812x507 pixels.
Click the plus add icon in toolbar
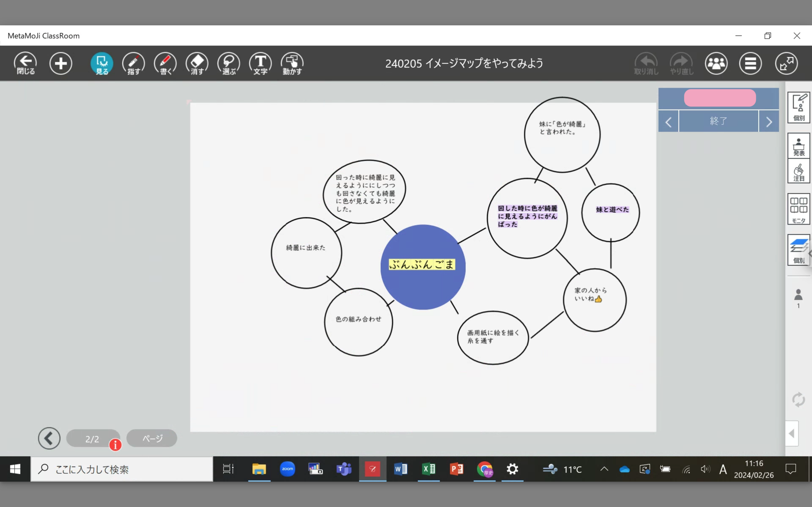click(x=61, y=63)
